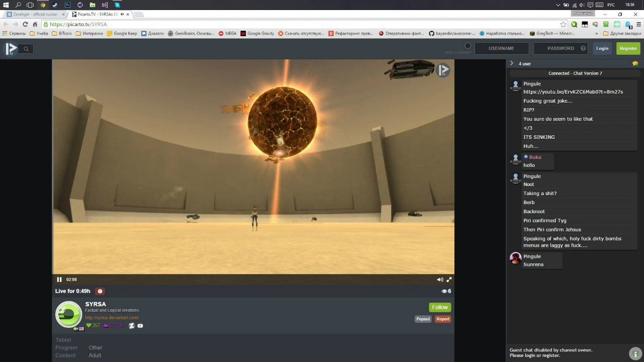Open the GregTech Minecraft bookmark
The width and height of the screenshot is (644, 362).
(552, 34)
